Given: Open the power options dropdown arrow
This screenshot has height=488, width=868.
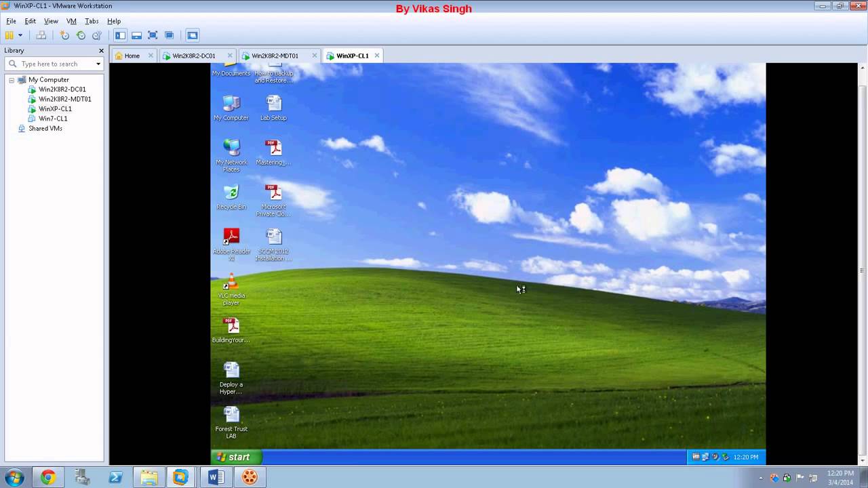Looking at the screenshot, I should 20,35.
